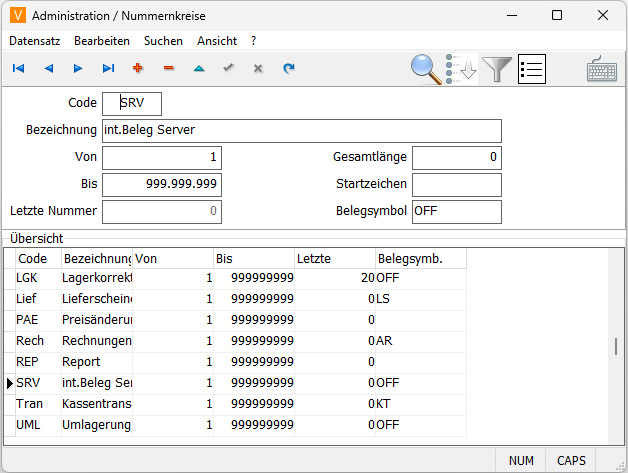628x473 pixels.
Task: Click the AR Belegsymbol cell
Action: [421, 341]
